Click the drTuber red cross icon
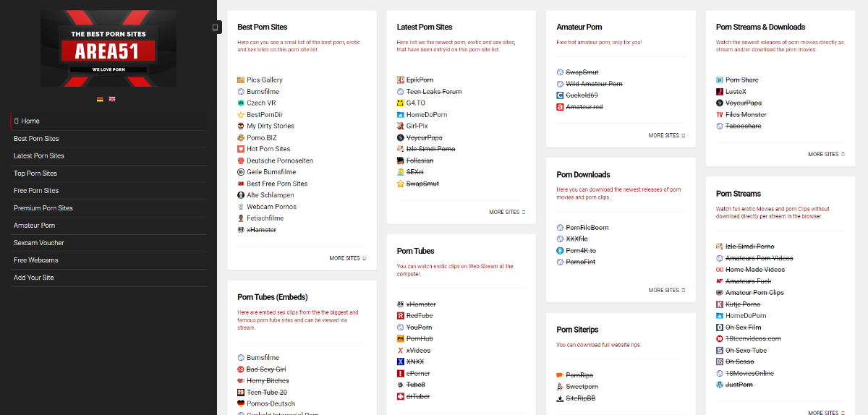The width and height of the screenshot is (868, 415). (401, 397)
